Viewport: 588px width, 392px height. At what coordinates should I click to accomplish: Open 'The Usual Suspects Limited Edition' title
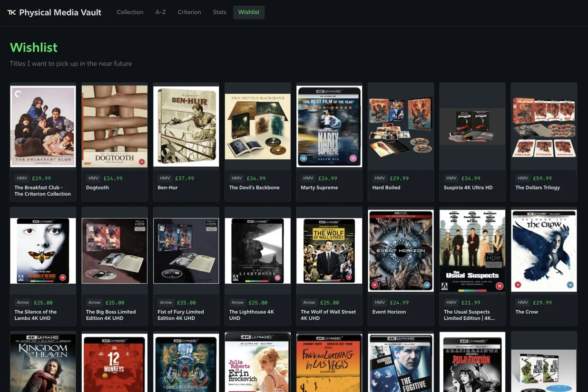470,315
